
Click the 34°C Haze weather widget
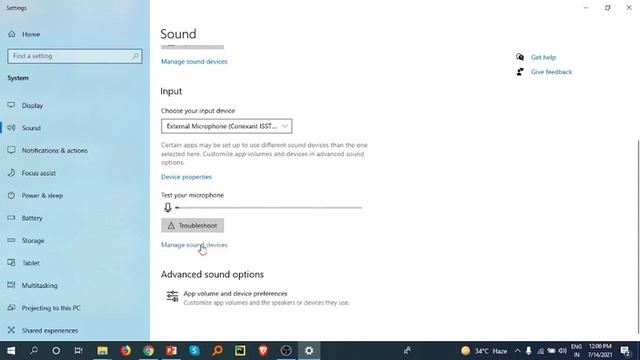pos(484,351)
